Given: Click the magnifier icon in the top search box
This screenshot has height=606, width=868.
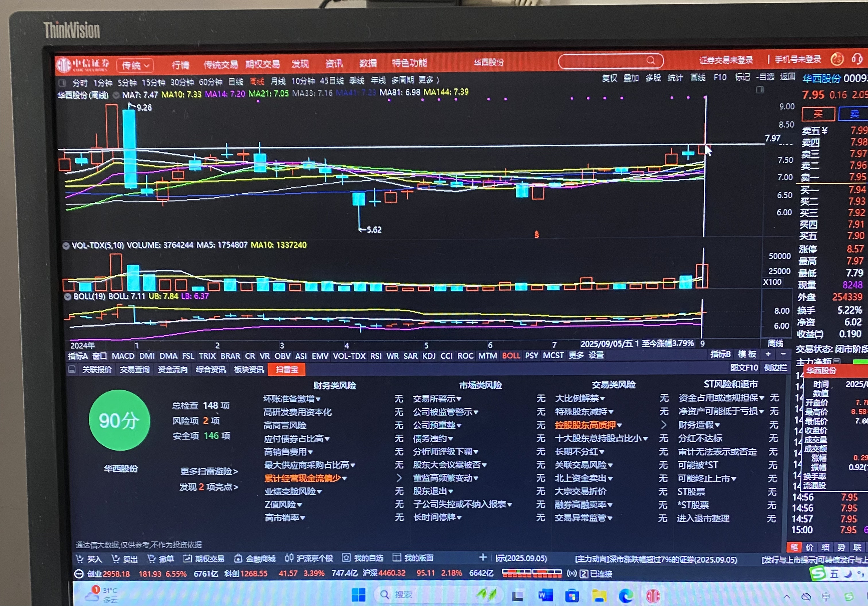Looking at the screenshot, I should pyautogui.click(x=651, y=60).
